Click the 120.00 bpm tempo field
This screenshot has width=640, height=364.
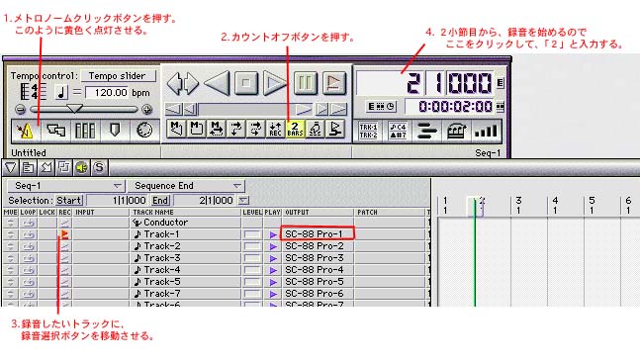(108, 93)
